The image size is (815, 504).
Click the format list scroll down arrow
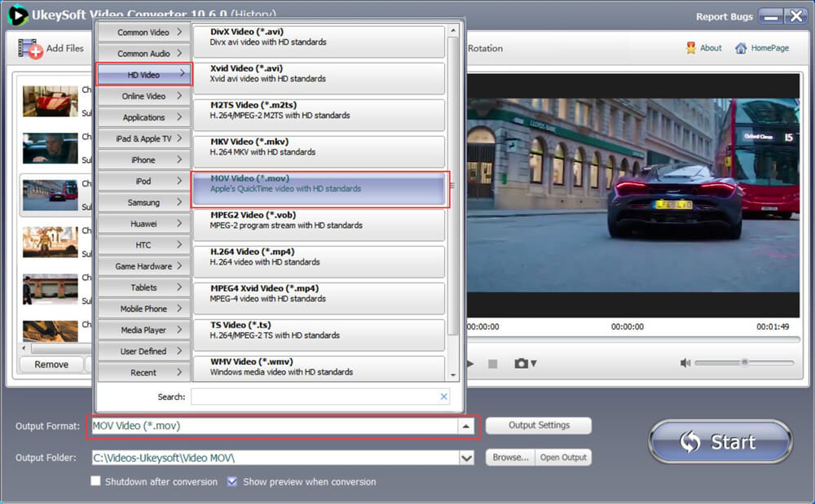coord(453,375)
